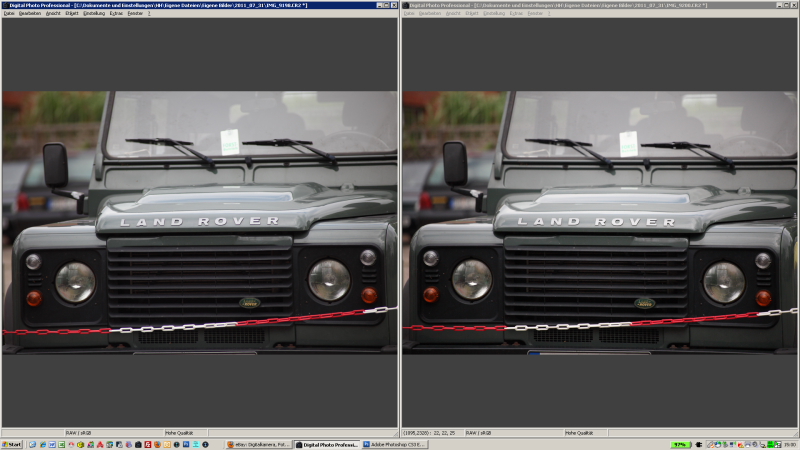The height and width of the screenshot is (450, 800).
Task: Click the red Adobe quick launch icon
Action: pos(101,445)
